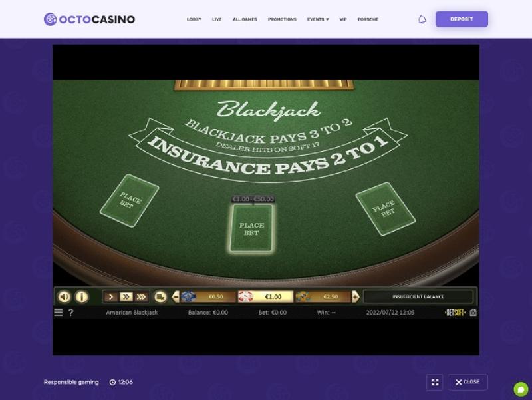Select the €0.50 chip
Image resolution: width=532 pixels, height=400 pixels.
(x=208, y=296)
